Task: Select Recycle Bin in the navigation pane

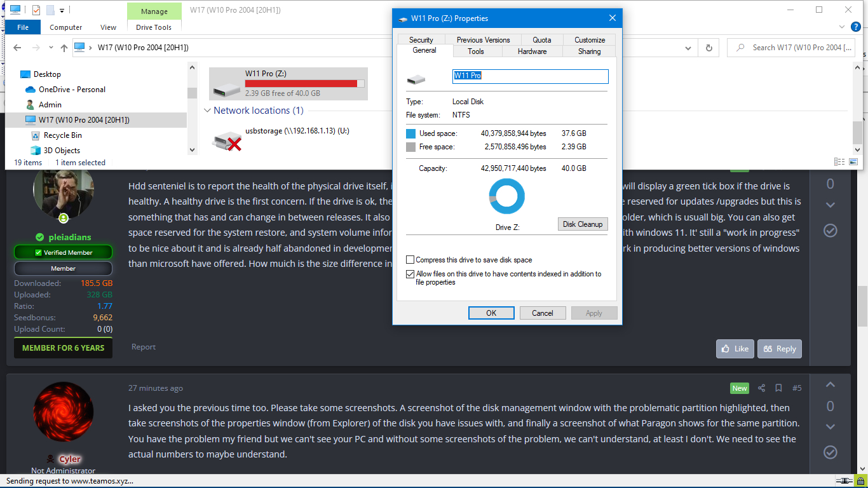Action: (x=62, y=135)
